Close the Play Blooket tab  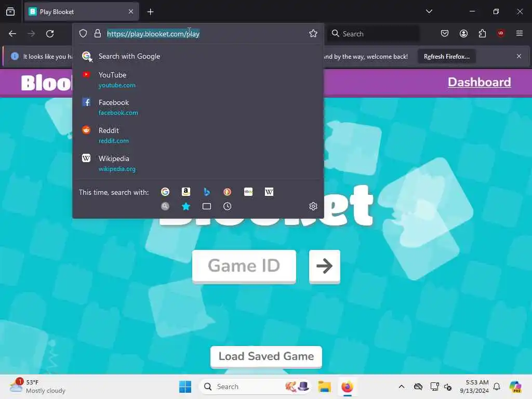131,12
